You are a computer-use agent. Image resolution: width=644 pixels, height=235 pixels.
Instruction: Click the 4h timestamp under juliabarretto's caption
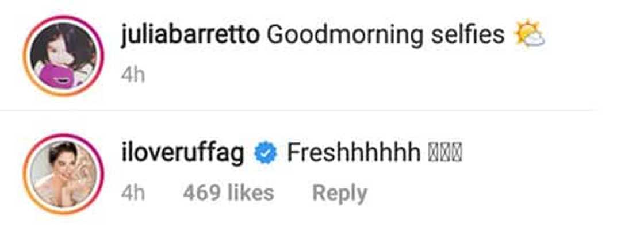133,76
